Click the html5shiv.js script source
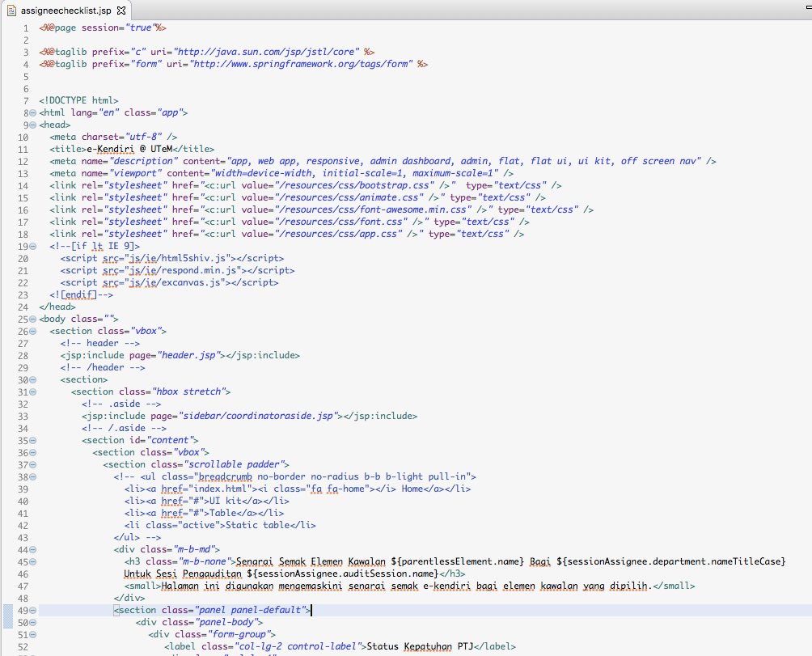 click(178, 258)
